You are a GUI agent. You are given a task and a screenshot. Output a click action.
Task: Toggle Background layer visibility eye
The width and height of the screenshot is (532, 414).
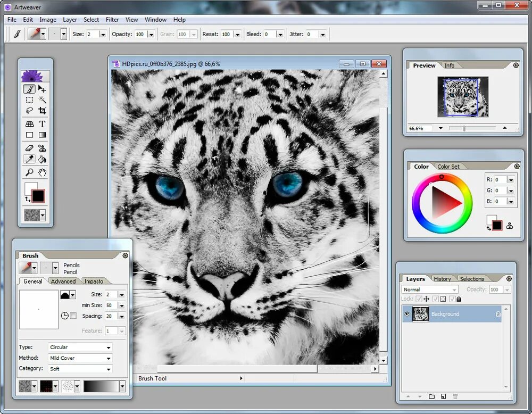[406, 314]
